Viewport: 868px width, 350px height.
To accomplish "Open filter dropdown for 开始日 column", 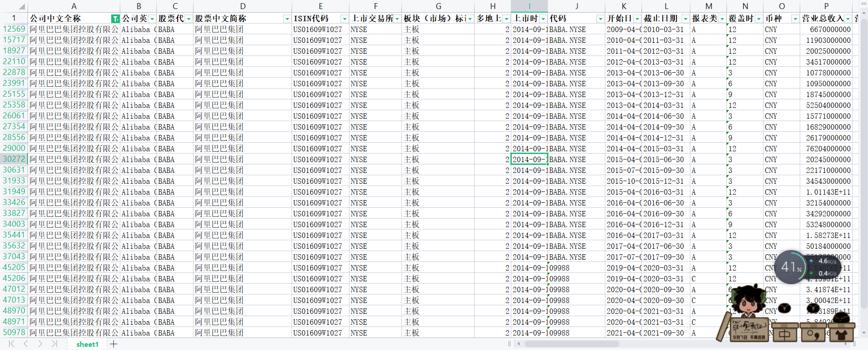I will pos(637,19).
